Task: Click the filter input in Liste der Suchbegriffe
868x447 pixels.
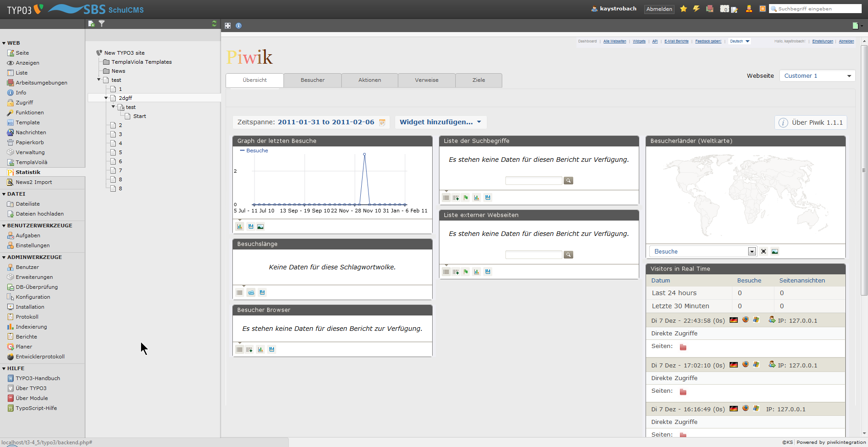Action: (534, 180)
